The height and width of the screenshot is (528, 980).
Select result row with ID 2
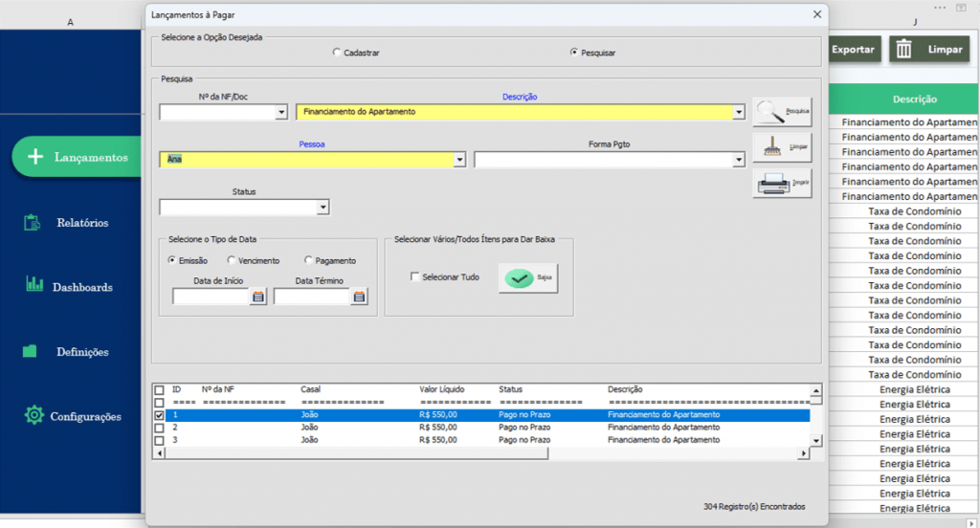(488, 428)
